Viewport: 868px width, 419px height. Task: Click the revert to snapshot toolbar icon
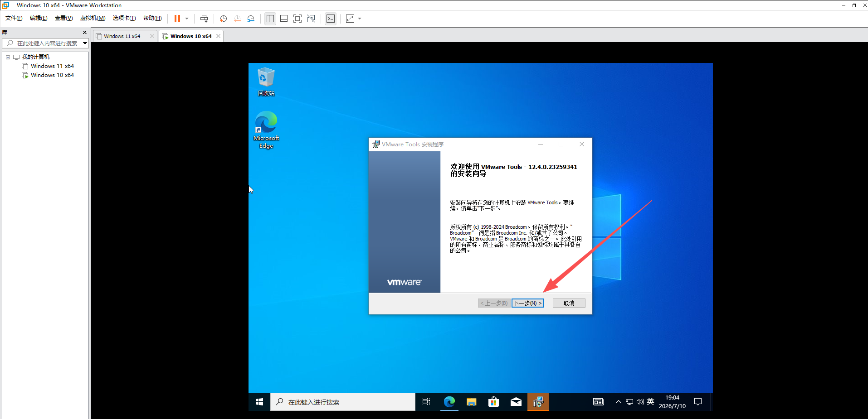(x=237, y=19)
